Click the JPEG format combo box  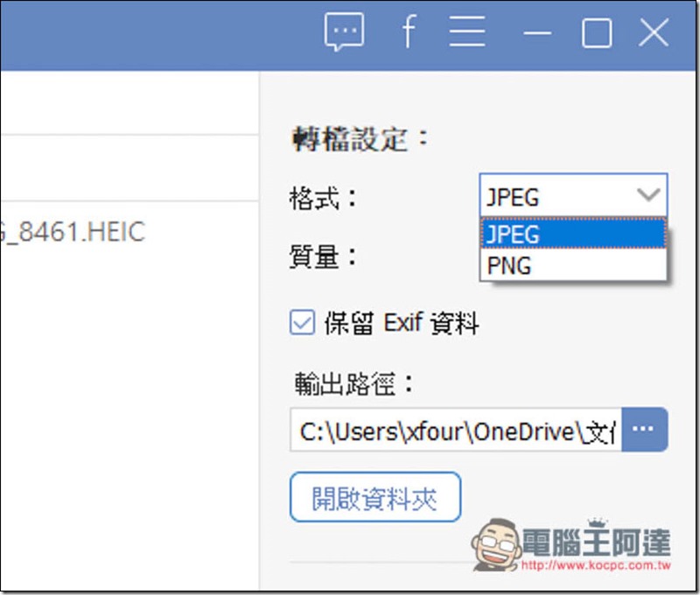(x=573, y=195)
